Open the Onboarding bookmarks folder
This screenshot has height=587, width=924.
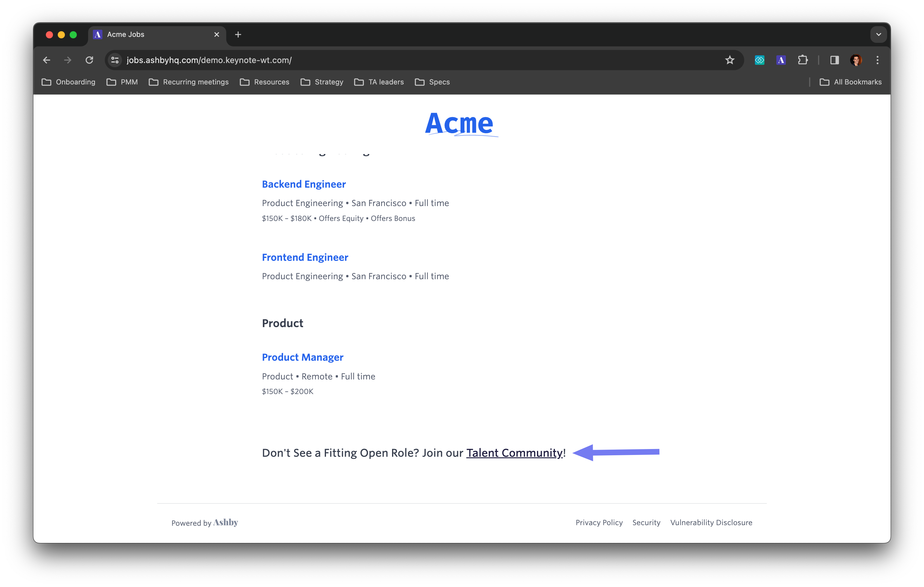[68, 82]
